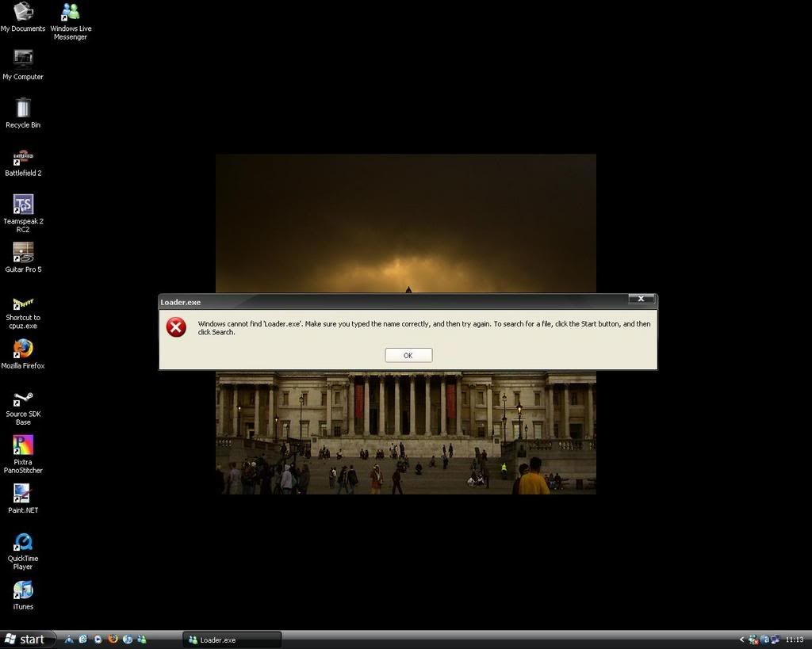Select the Shortcut to cpuz.exe icon
The image size is (812, 649).
click(23, 302)
